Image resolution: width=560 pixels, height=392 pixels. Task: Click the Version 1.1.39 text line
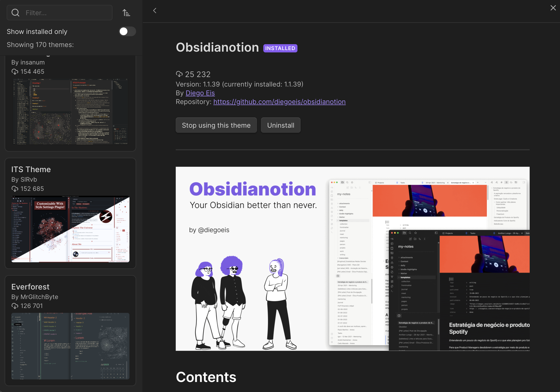pos(239,84)
